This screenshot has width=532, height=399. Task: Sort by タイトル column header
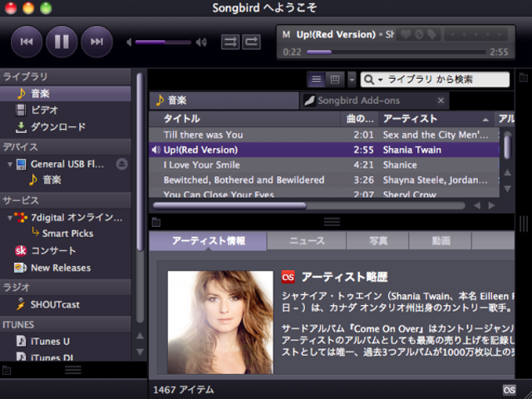[x=245, y=119]
